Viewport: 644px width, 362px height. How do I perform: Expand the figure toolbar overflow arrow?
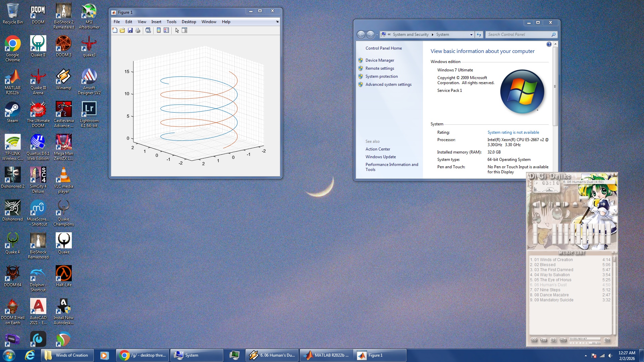pos(277,22)
